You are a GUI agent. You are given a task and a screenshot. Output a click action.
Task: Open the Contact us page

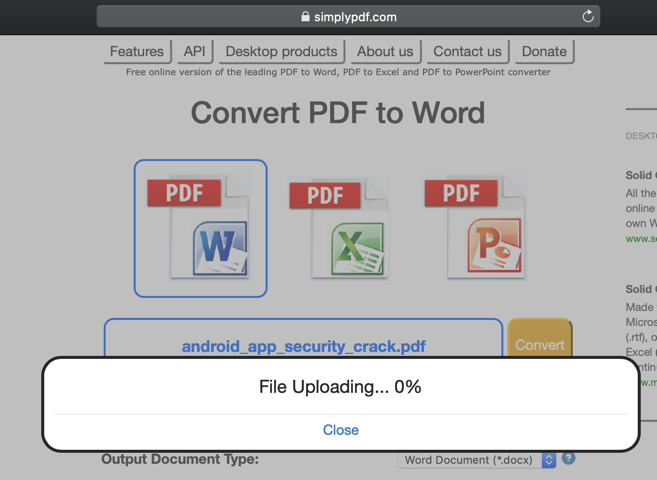coord(468,52)
